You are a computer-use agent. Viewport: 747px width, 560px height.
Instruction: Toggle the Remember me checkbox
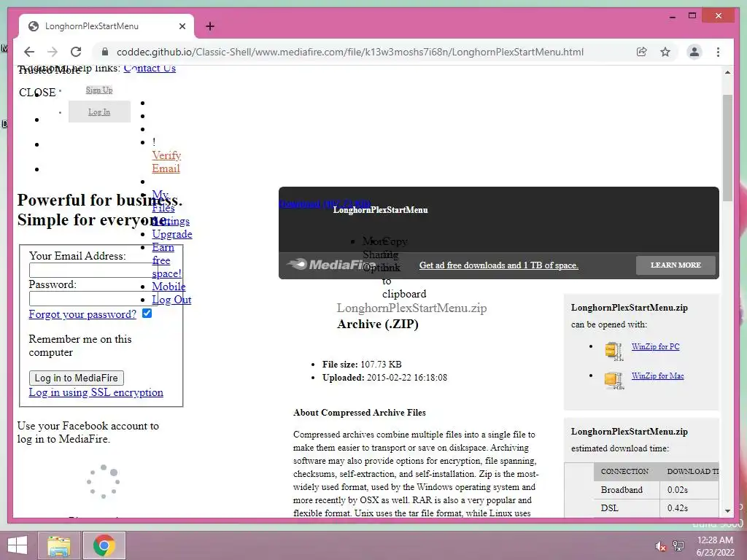tap(147, 314)
